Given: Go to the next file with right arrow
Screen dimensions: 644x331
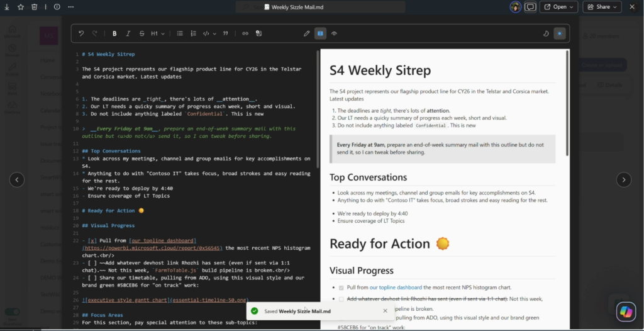Looking at the screenshot, I should [623, 179].
